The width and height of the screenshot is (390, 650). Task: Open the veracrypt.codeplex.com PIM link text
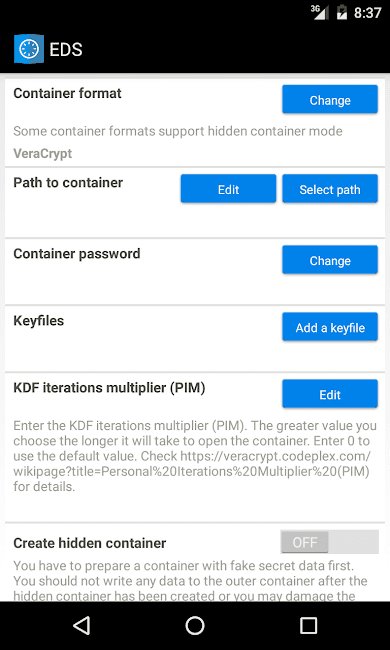[191, 464]
